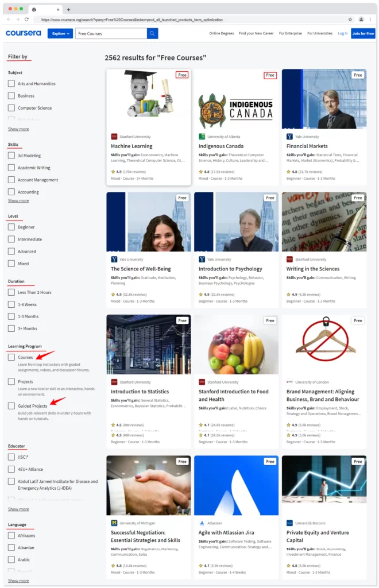
Task: Click the Free badge on Machine Learning card
Action: pos(182,75)
